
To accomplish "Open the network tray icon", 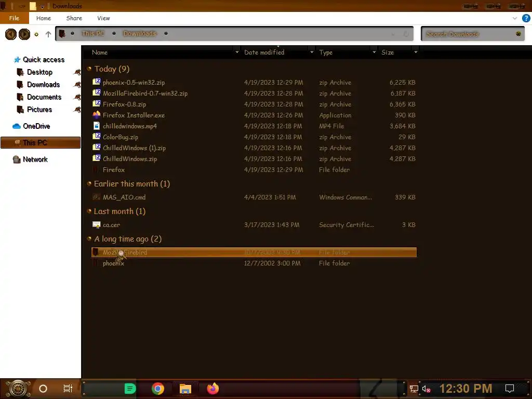I will (x=414, y=389).
